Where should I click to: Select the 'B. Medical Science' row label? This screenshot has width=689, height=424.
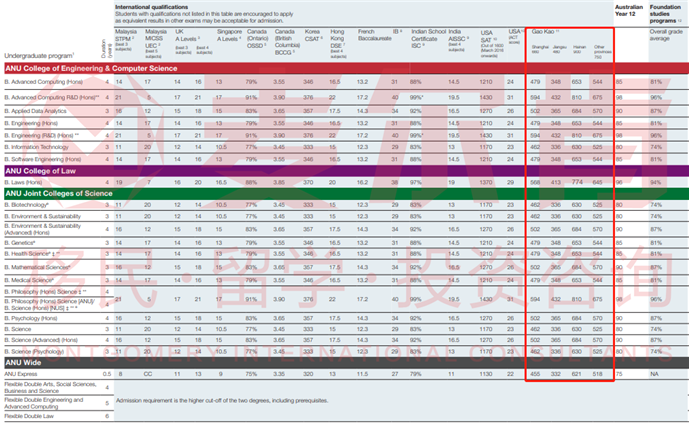coord(29,280)
